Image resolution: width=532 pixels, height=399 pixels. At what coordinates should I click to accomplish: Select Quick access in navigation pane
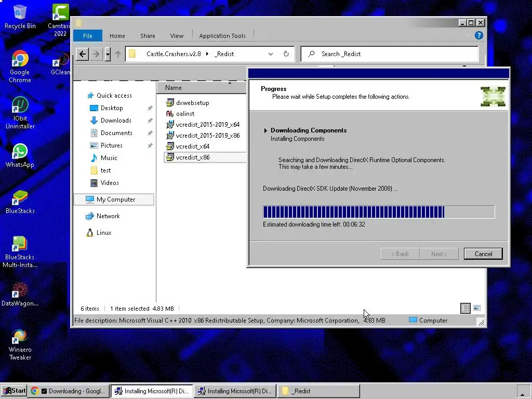(x=109, y=96)
